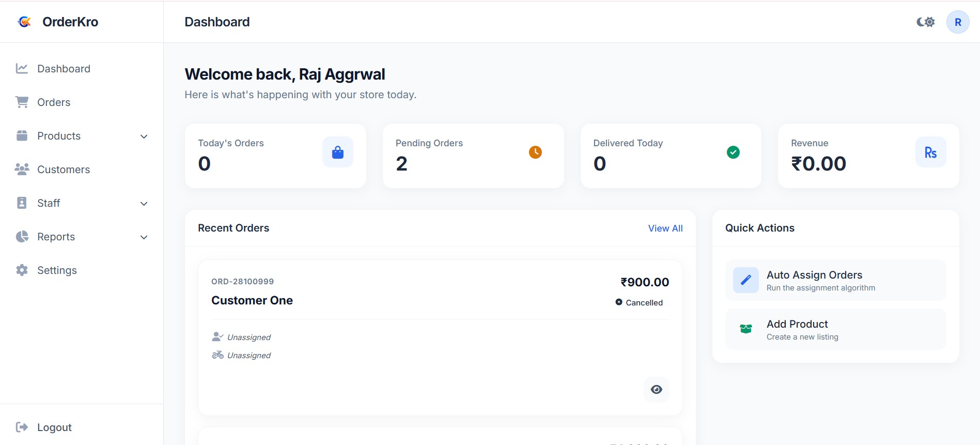Click the Recent Orders heading
Image resolution: width=980 pixels, height=445 pixels.
pos(234,228)
